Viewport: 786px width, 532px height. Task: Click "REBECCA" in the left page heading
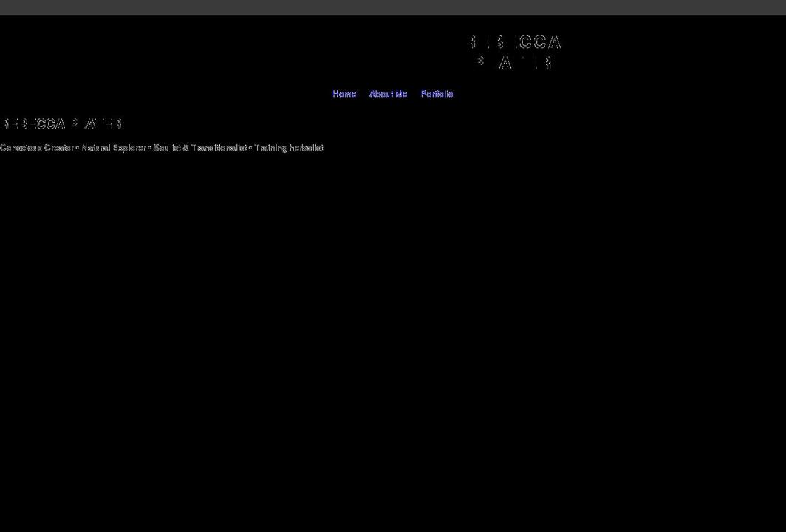point(33,123)
